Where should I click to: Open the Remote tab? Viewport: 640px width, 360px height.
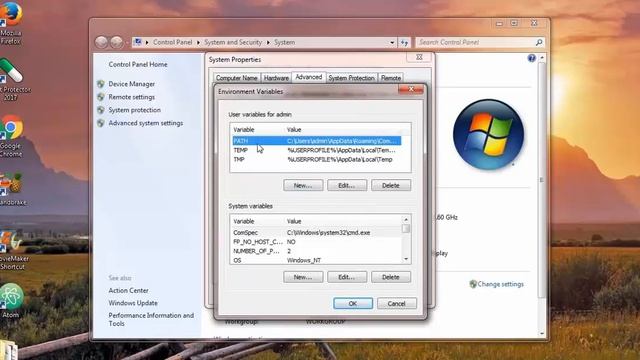point(391,78)
